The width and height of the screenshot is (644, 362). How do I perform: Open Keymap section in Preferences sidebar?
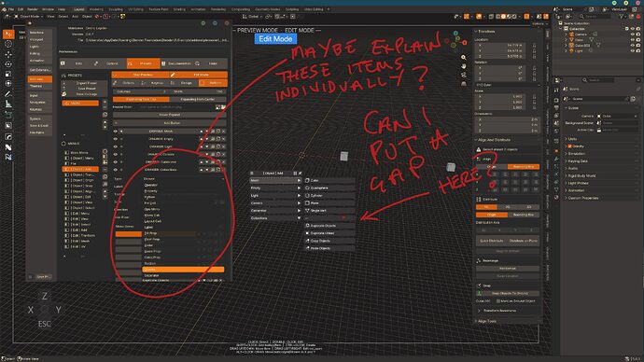[x=39, y=110]
